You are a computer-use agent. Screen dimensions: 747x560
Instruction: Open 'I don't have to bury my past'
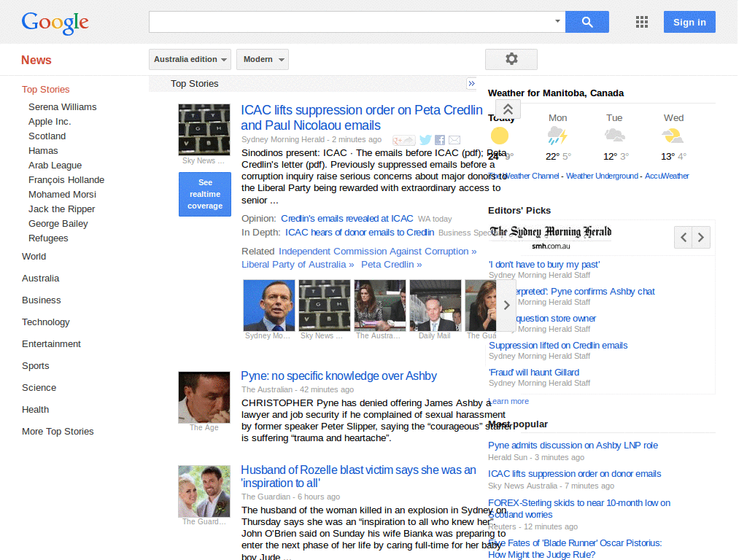[x=544, y=265]
